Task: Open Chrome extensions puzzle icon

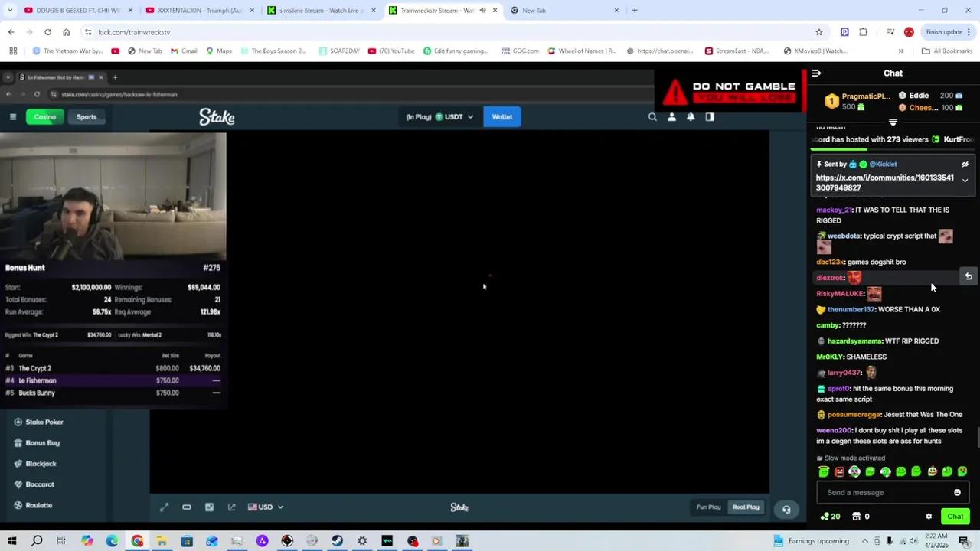Action: pos(864,32)
